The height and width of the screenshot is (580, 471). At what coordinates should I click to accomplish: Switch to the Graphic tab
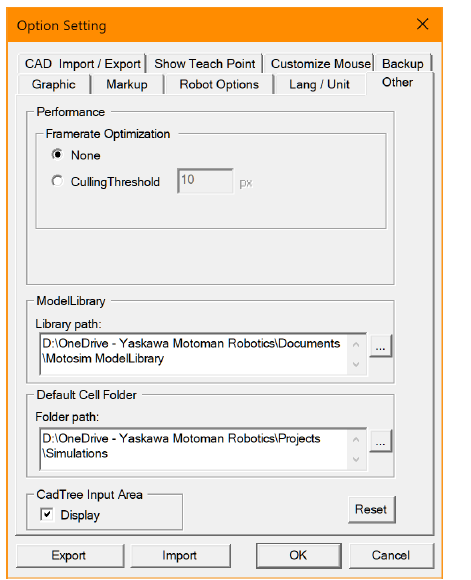coord(54,84)
